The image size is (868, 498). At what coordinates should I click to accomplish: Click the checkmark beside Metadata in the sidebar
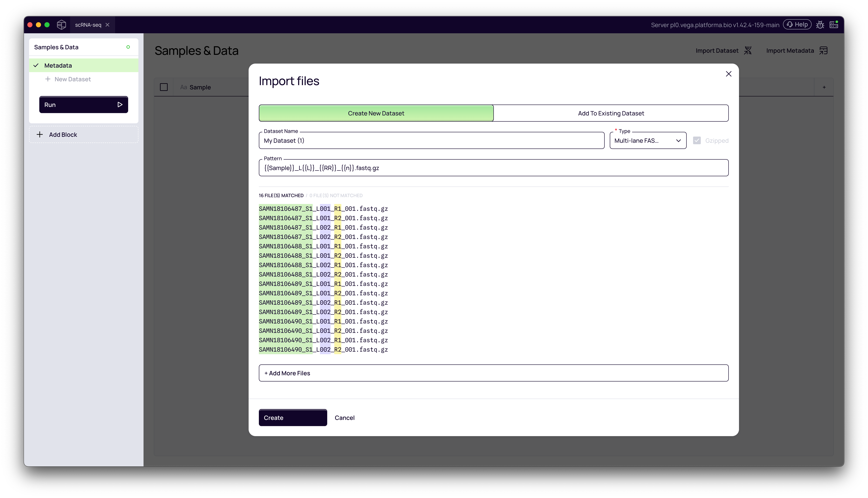point(36,65)
